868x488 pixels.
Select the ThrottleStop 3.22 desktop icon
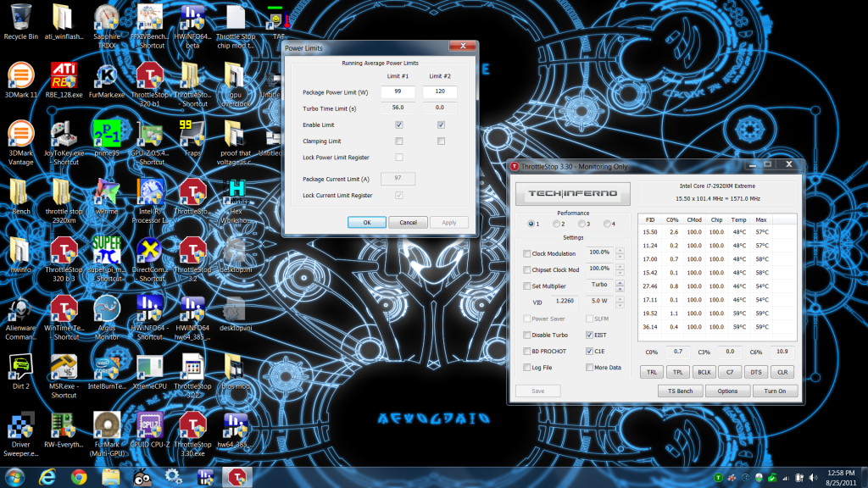click(x=192, y=375)
